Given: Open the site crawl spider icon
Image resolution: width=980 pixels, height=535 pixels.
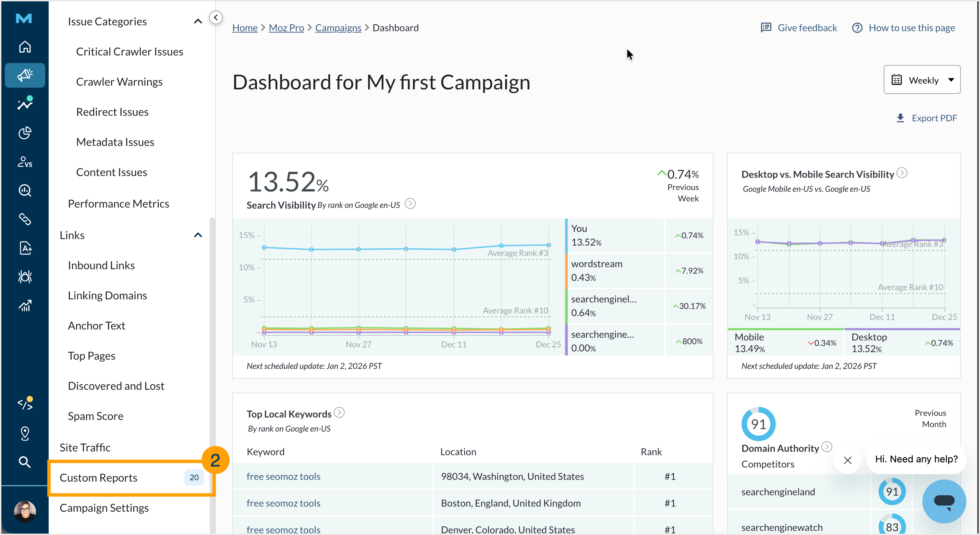Looking at the screenshot, I should tap(24, 277).
